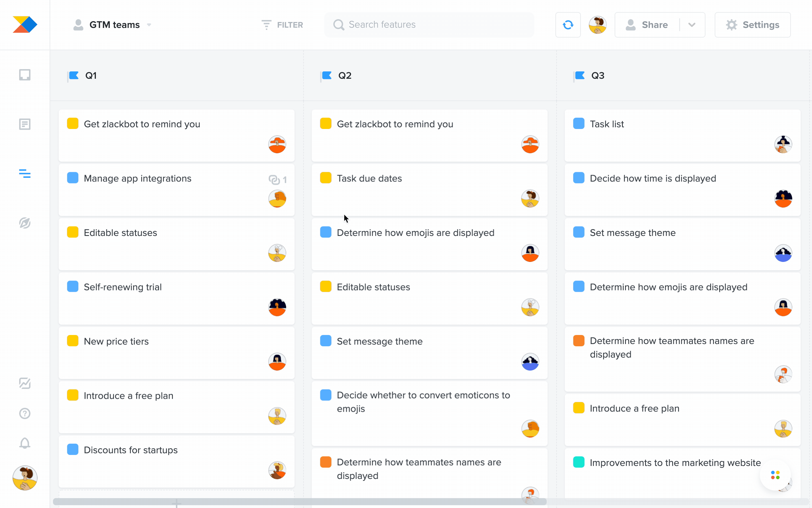Focus the Search features field
This screenshot has height=508, width=812.
(429, 25)
